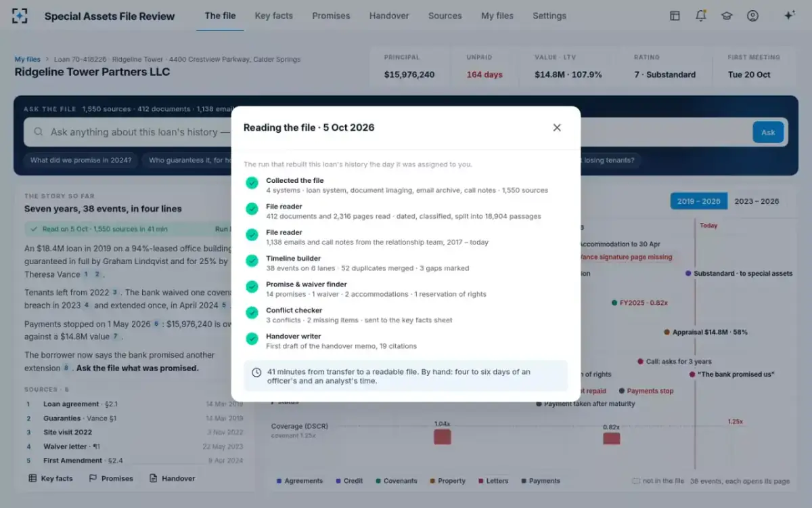Click the check icon beside Timeline builder

point(252,261)
